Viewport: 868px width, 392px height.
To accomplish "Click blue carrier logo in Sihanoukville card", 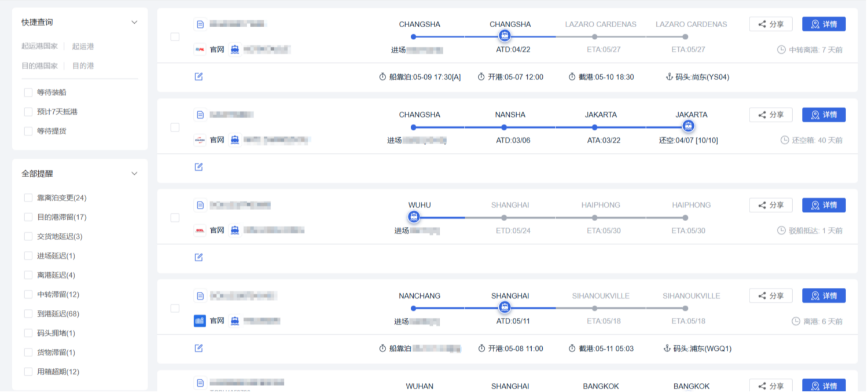I will [x=200, y=321].
